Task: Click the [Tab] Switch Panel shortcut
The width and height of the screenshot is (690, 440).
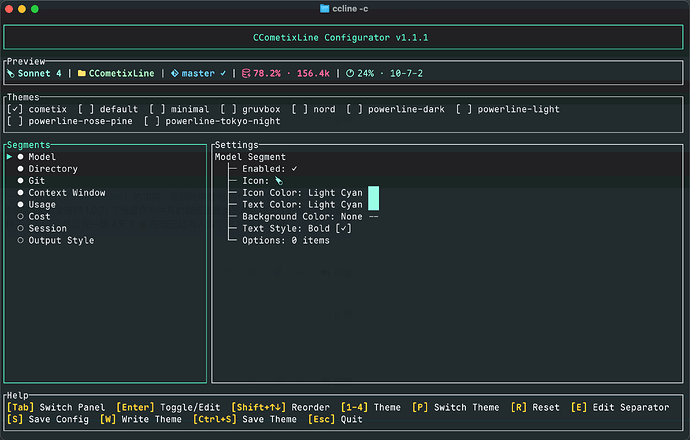Action: point(56,407)
